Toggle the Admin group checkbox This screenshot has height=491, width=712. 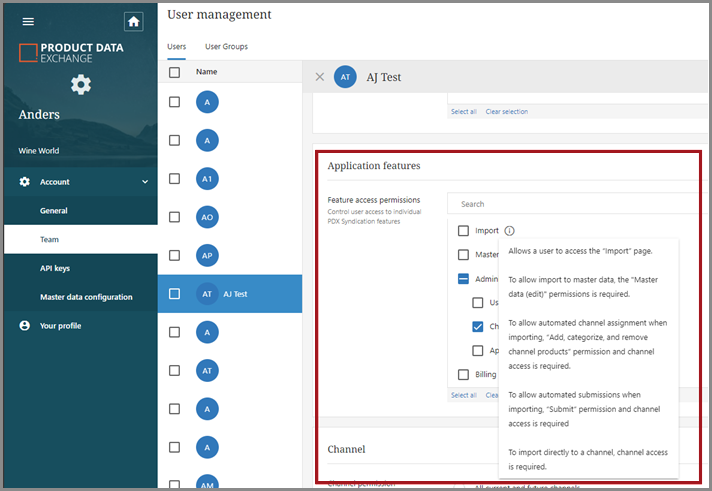click(x=463, y=279)
